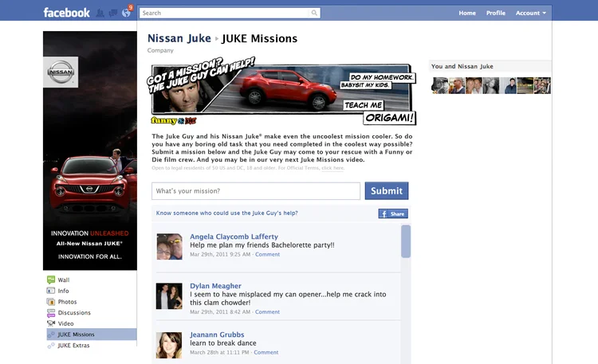Click the Funny or Die logo
The width and height of the screenshot is (598, 364).
coord(174,121)
